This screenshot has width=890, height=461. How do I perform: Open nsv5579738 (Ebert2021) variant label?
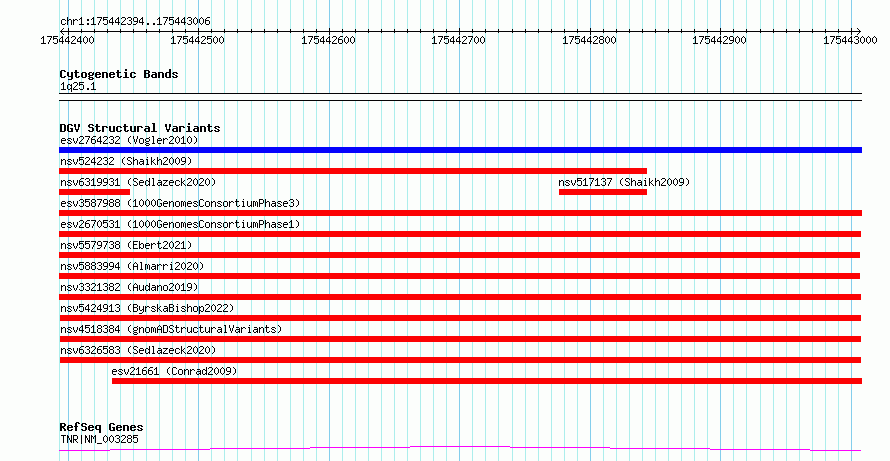126,245
